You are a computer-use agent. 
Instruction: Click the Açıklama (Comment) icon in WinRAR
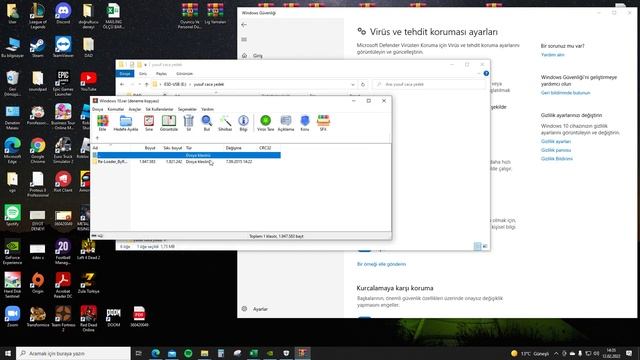[286, 122]
